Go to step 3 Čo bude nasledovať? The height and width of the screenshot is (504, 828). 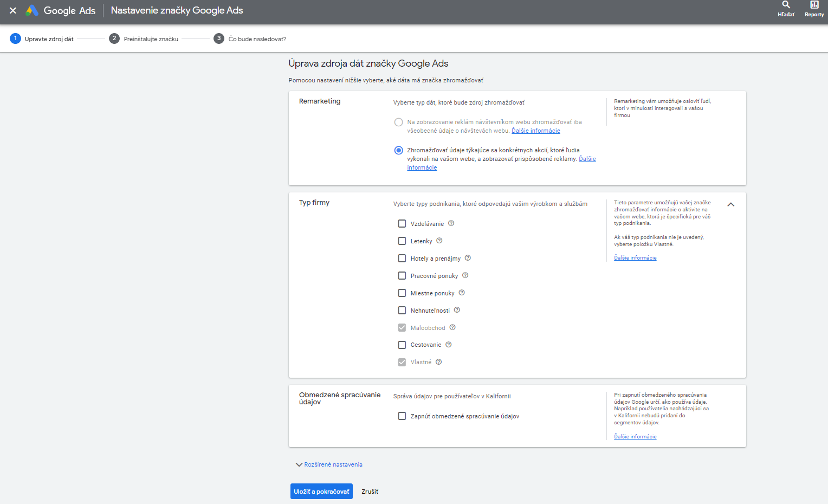point(250,38)
